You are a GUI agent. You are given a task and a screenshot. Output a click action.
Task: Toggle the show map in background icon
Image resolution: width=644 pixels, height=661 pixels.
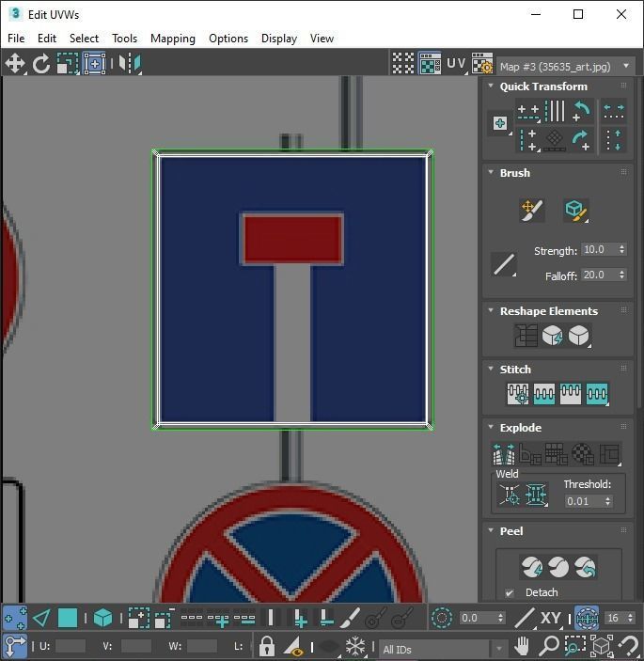tap(430, 63)
